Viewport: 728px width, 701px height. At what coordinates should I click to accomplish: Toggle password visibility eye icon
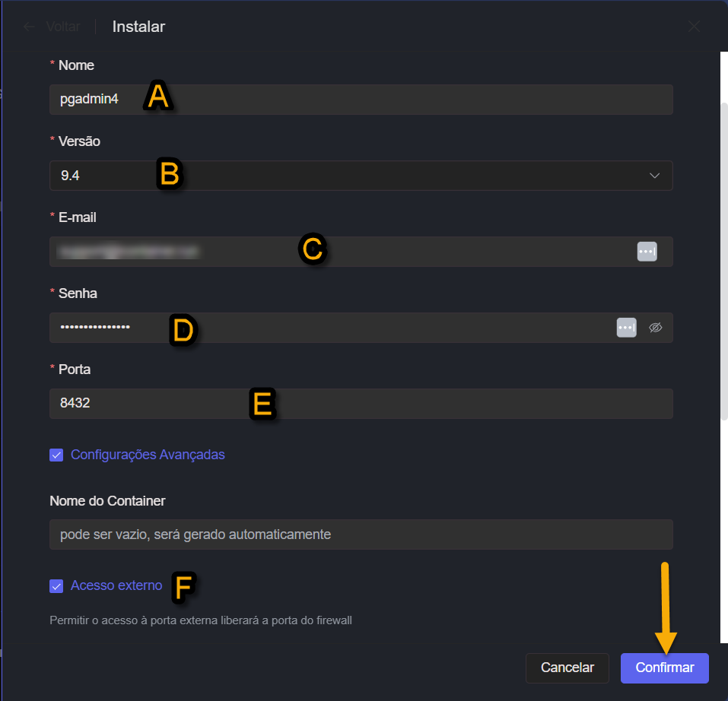coord(656,328)
